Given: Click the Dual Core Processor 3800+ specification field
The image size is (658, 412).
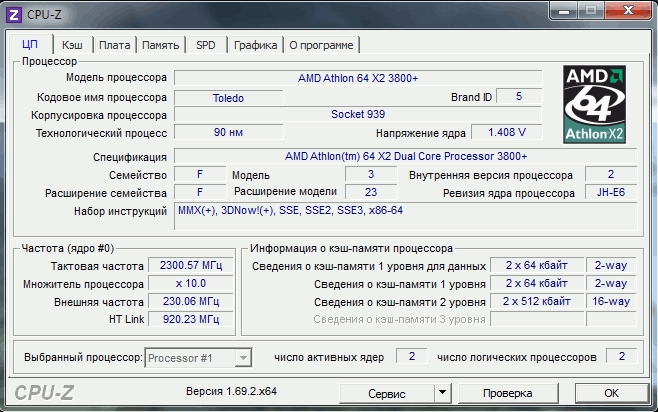Looking at the screenshot, I should [x=406, y=156].
